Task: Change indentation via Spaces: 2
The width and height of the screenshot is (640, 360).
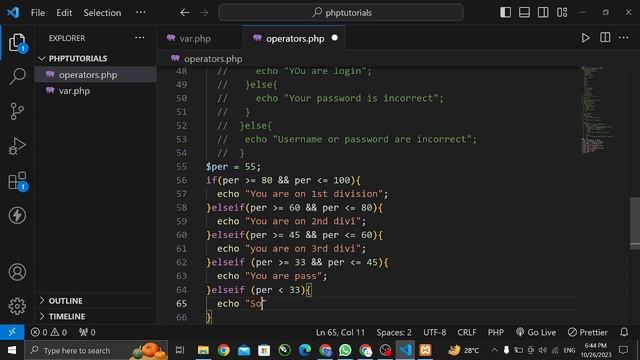Action: [x=394, y=332]
